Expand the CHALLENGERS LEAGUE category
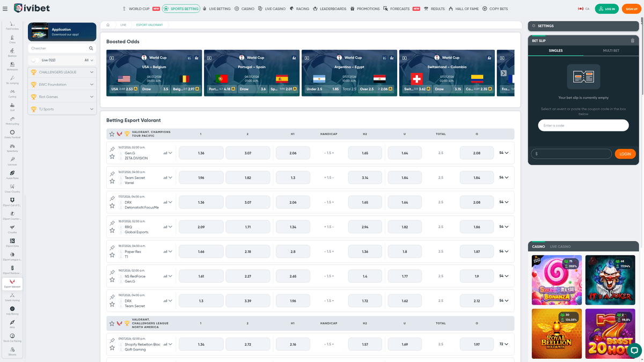The width and height of the screenshot is (644, 362). pos(62,72)
